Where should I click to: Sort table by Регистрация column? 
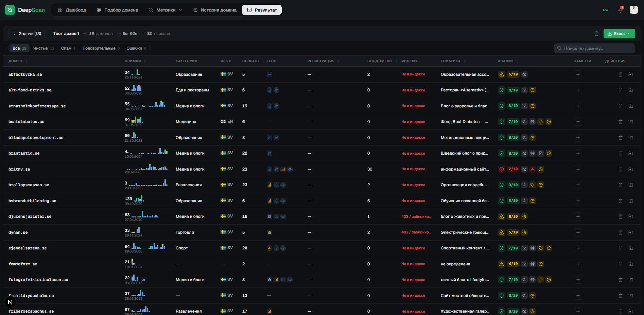point(324,61)
